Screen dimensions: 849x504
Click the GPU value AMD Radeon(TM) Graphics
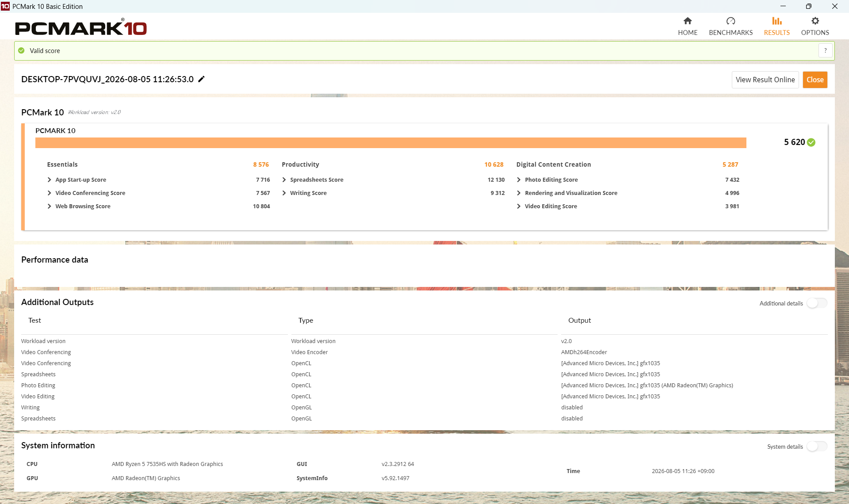click(x=145, y=478)
